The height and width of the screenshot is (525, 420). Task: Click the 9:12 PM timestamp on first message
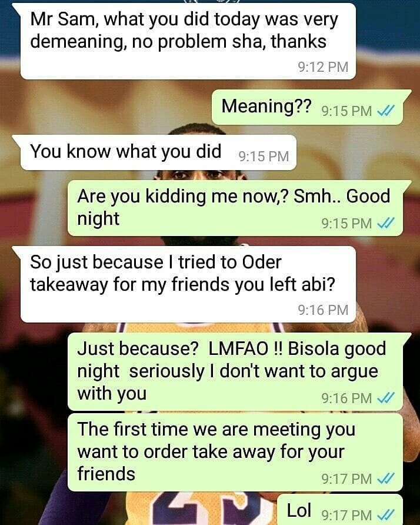pyautogui.click(x=323, y=67)
